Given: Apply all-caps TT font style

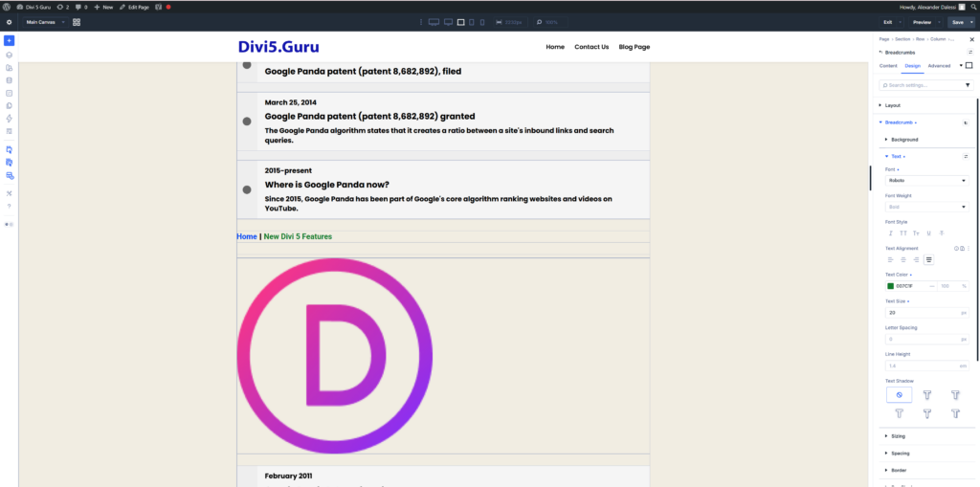Looking at the screenshot, I should click(x=903, y=233).
